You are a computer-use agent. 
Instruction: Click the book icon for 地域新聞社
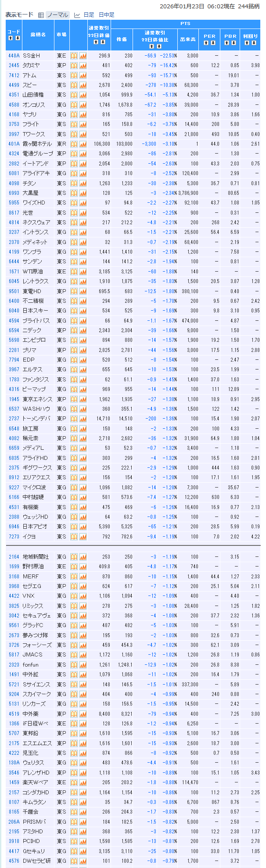pyautogui.click(x=74, y=557)
